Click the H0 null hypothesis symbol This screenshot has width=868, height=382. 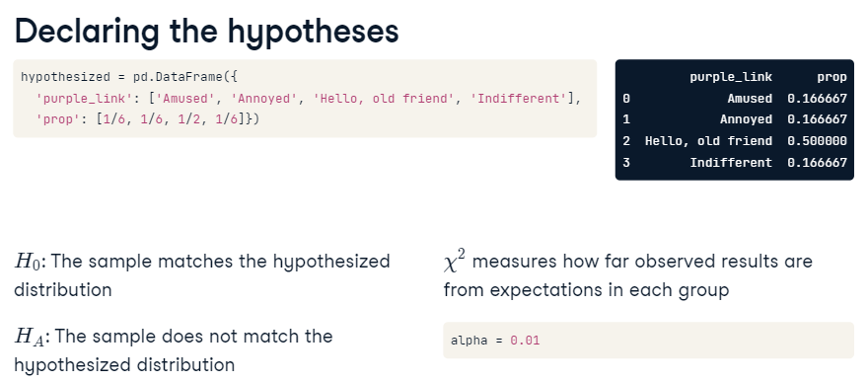point(26,262)
